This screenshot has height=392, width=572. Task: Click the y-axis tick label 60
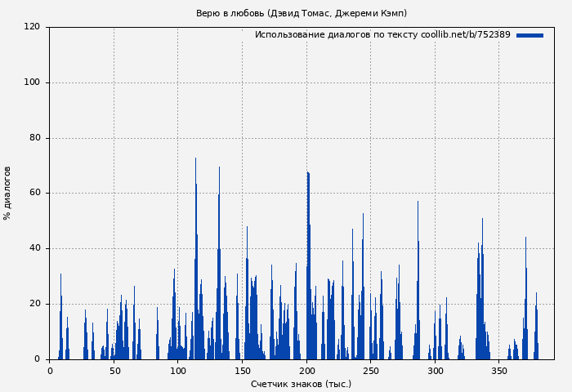[34, 194]
